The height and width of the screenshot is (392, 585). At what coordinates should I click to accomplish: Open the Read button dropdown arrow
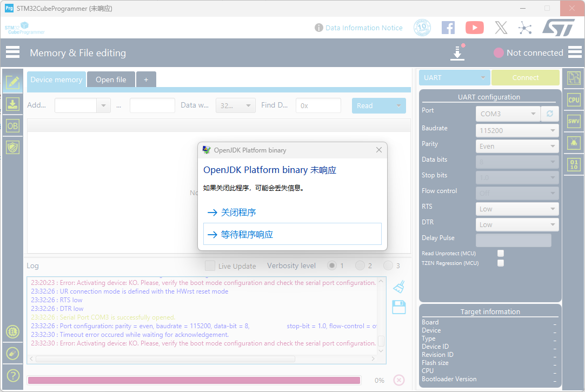click(x=398, y=105)
